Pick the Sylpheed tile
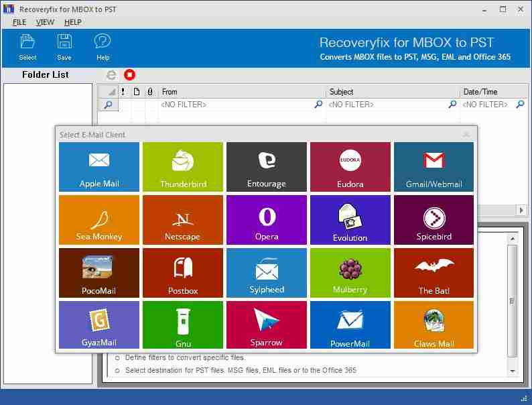This screenshot has width=532, height=405. (267, 273)
